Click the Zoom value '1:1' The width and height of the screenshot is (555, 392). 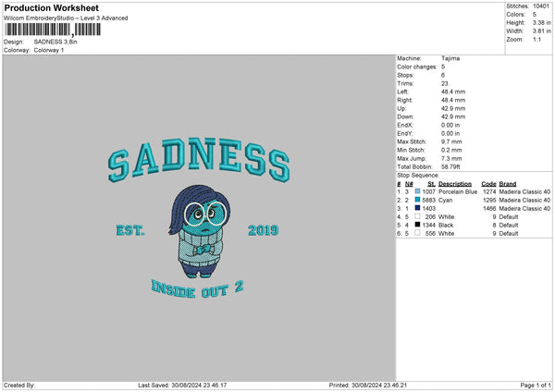click(536, 39)
